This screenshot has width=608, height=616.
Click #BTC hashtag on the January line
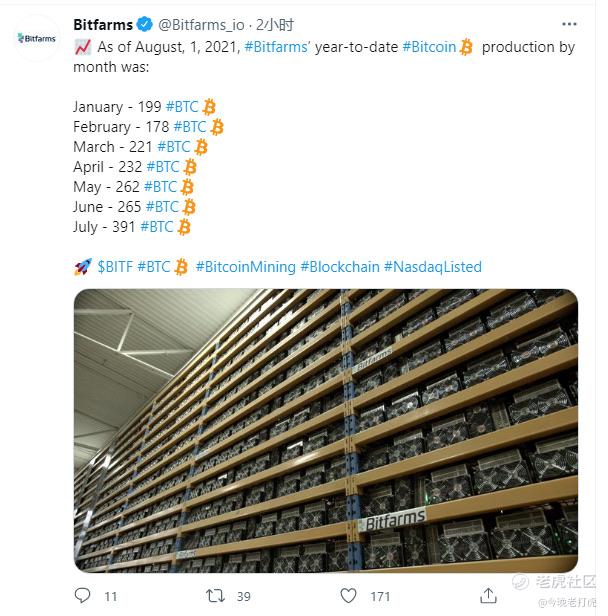tap(182, 107)
